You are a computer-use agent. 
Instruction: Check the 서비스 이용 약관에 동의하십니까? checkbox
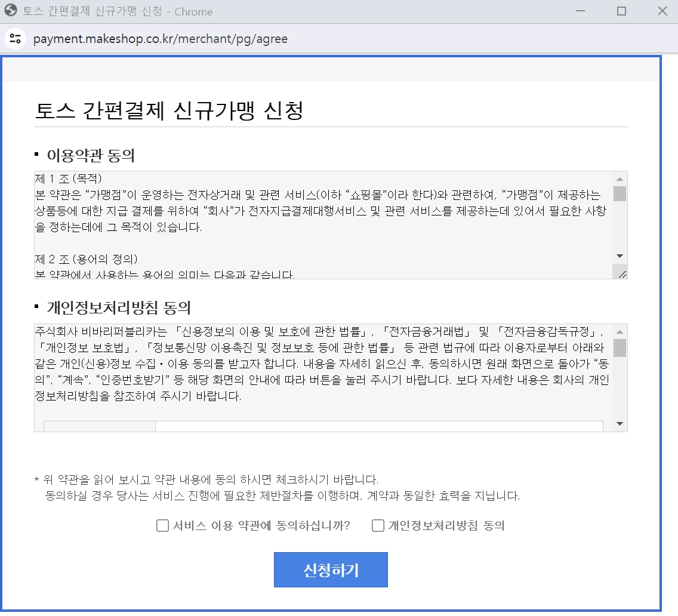(162, 526)
